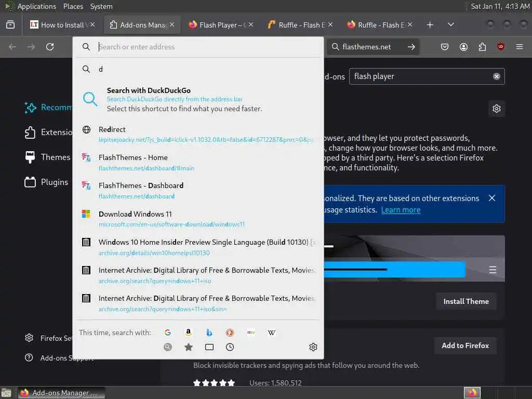This screenshot has width=532, height=399.
Task: Open Add-ons Manager in bottom taskbar
Action: (x=61, y=393)
